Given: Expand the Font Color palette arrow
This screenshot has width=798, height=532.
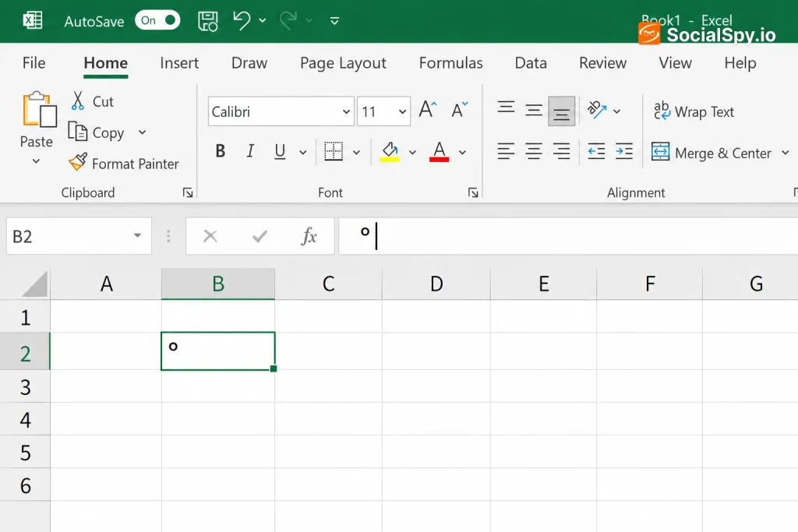Looking at the screenshot, I should (x=462, y=152).
